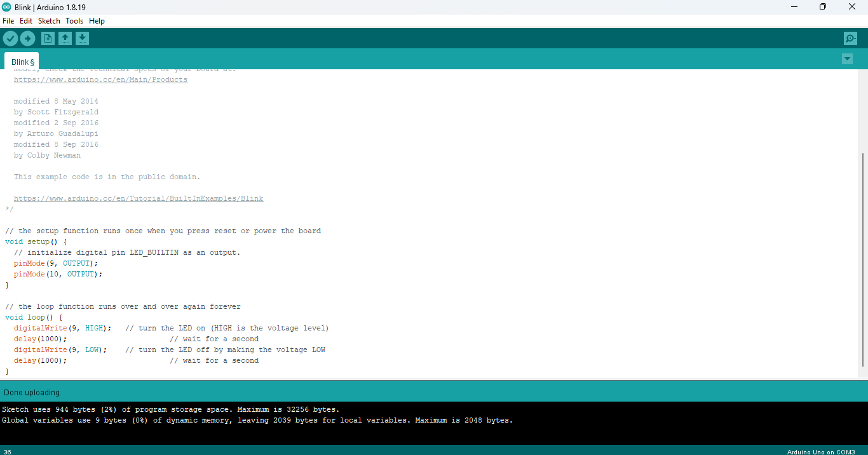Image resolution: width=868 pixels, height=455 pixels.
Task: Save the sketch with the download-arrow icon
Action: point(82,38)
